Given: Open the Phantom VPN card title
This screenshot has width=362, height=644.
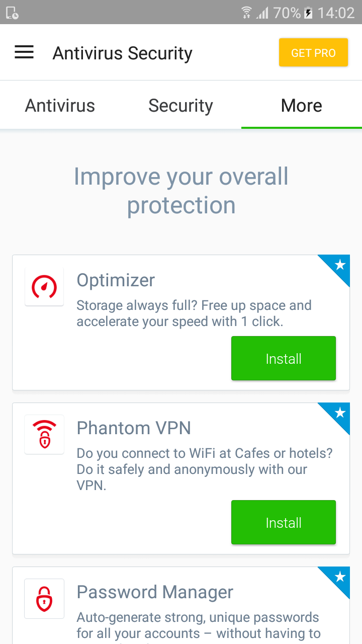Looking at the screenshot, I should pyautogui.click(x=134, y=428).
